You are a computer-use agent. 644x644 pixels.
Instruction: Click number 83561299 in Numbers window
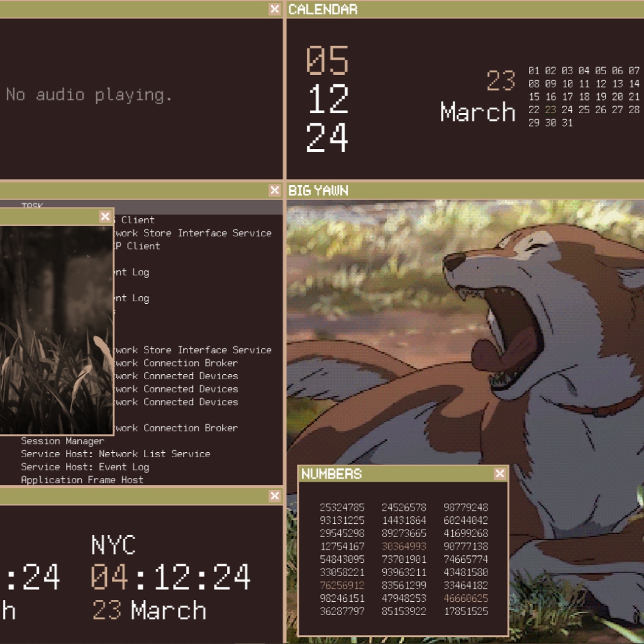click(x=404, y=586)
